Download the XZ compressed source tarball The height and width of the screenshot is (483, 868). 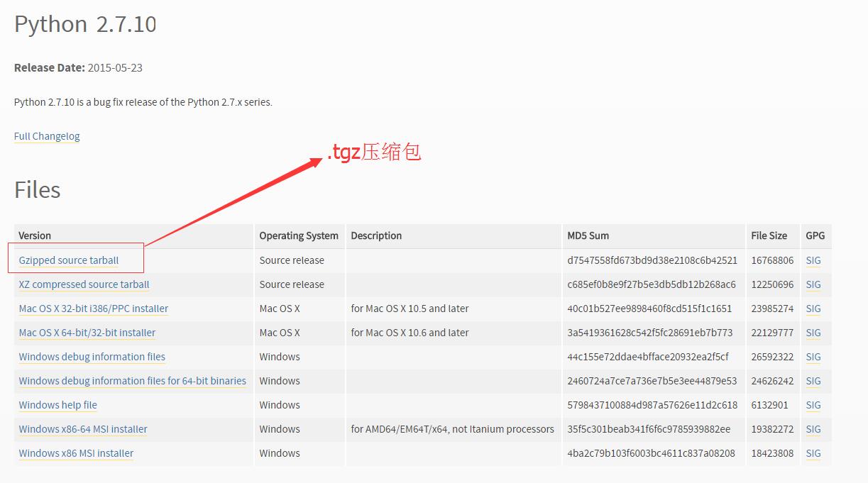pyautogui.click(x=82, y=284)
